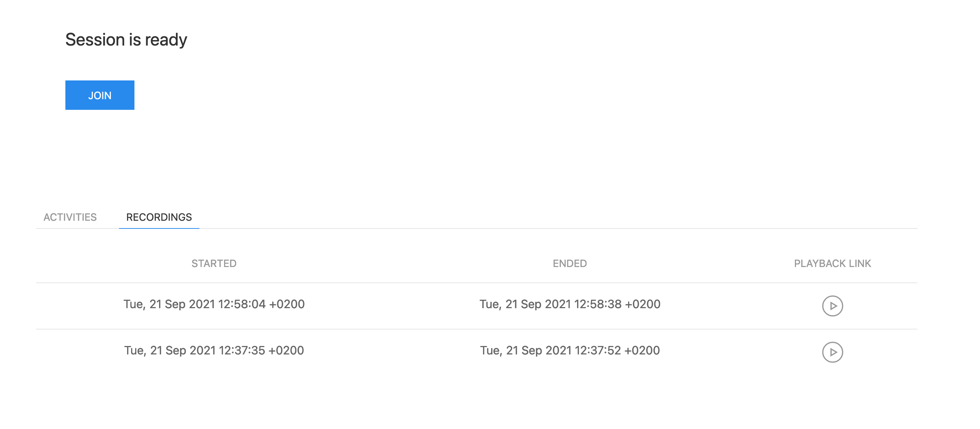Click the ENDED column header

[569, 264]
